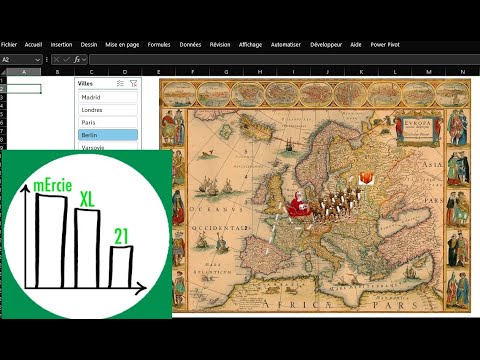Image resolution: width=480 pixels, height=360 pixels.
Task: Open the Données tab
Action: click(190, 45)
